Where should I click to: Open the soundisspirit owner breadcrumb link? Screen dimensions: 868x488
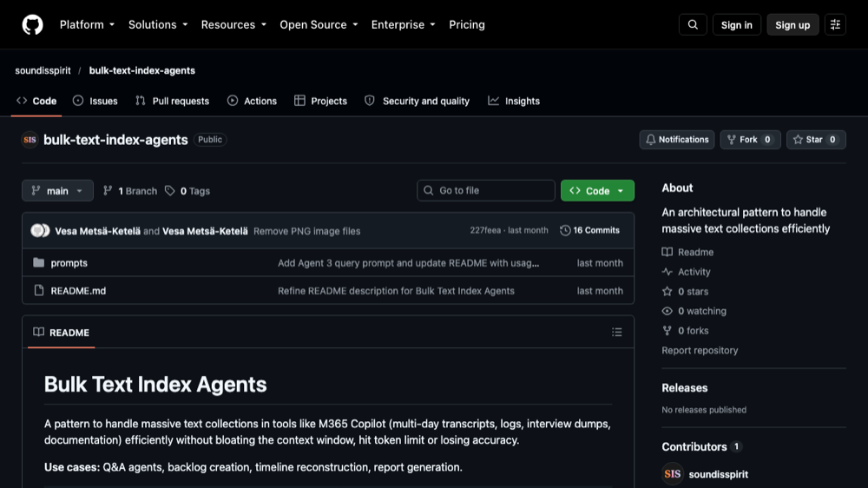[x=43, y=70]
